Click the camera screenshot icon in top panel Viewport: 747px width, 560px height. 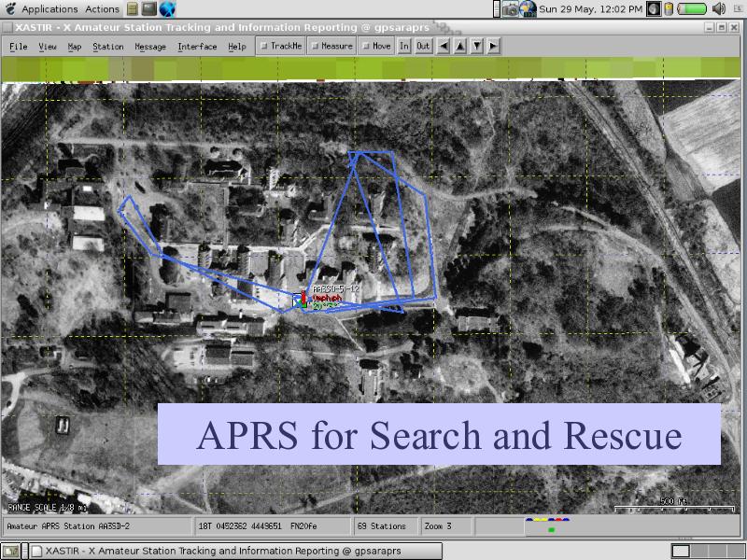pos(509,9)
